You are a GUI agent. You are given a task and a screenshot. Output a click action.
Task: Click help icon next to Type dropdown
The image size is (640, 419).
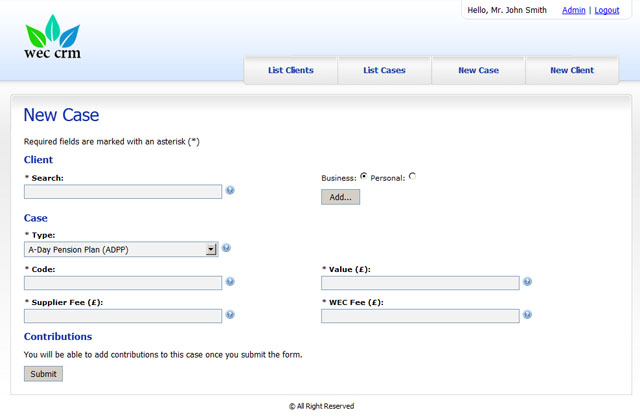[226, 248]
